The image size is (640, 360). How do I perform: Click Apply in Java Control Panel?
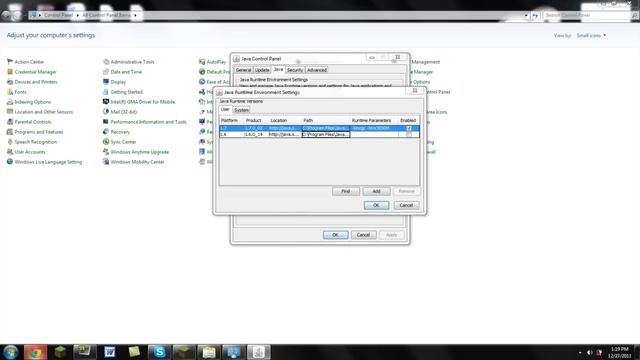tap(391, 235)
